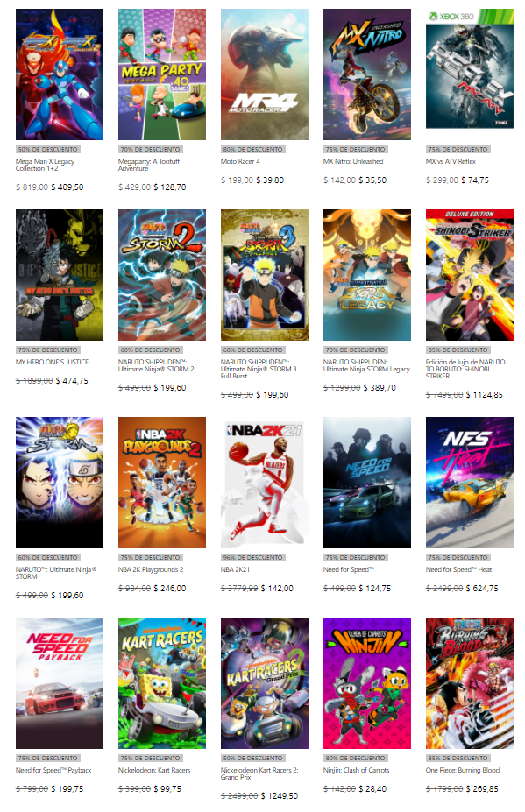Open the Shinobi Striker Deluxe Edition cover
The height and width of the screenshot is (812, 525).
pos(470,275)
